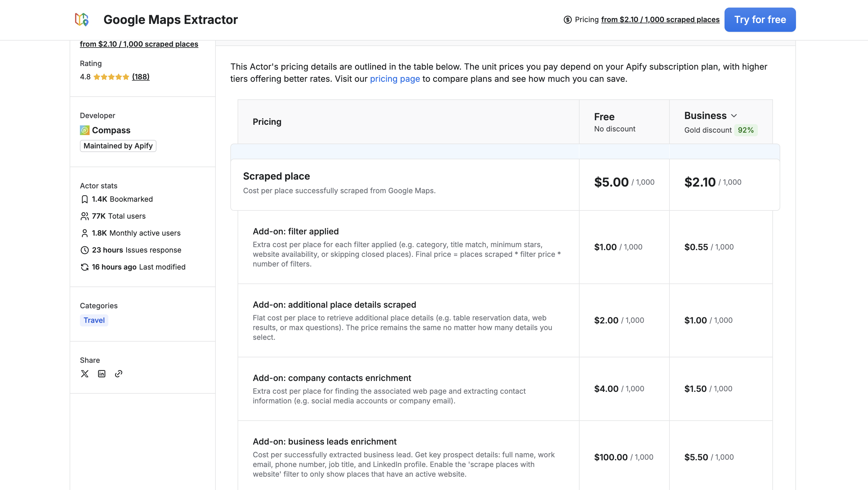Image resolution: width=868 pixels, height=490 pixels.
Task: Click the Try for free button
Action: [760, 20]
